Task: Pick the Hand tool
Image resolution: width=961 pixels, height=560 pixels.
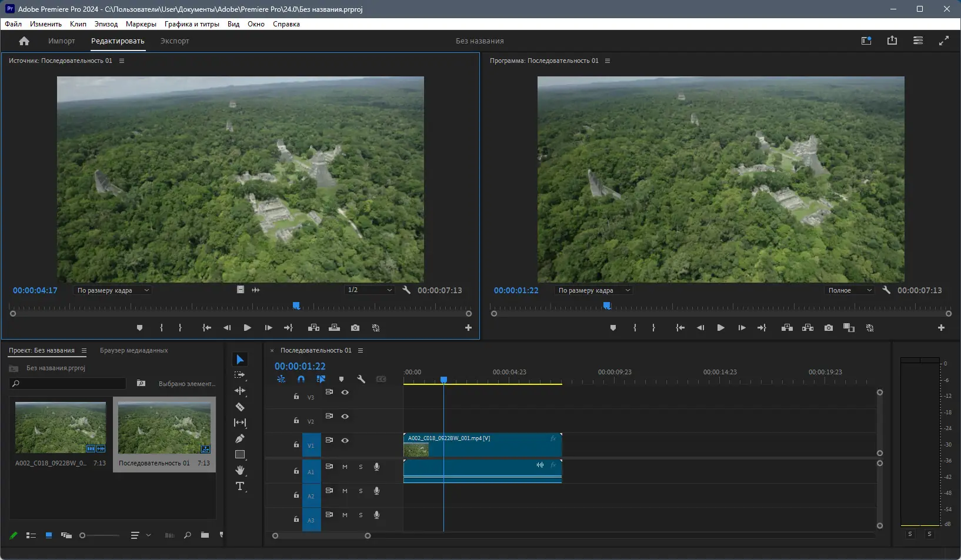Action: [241, 470]
